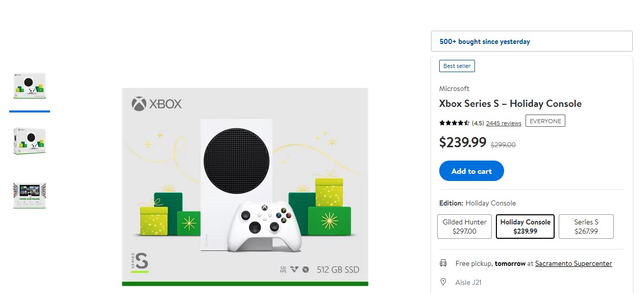Select the first front-of-box thumbnail

[x=30, y=86]
